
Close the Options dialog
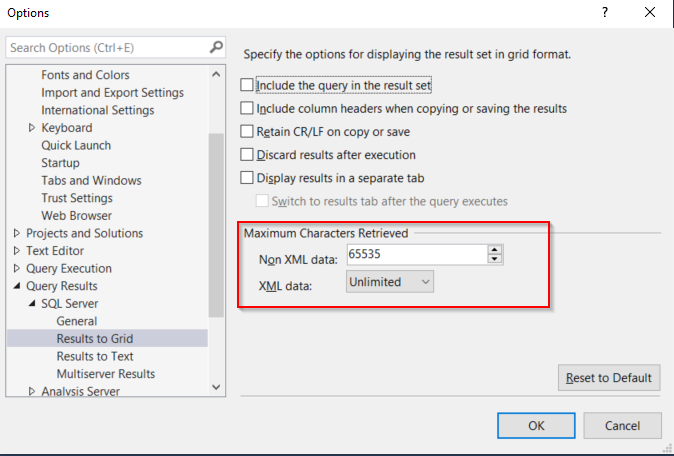click(650, 12)
